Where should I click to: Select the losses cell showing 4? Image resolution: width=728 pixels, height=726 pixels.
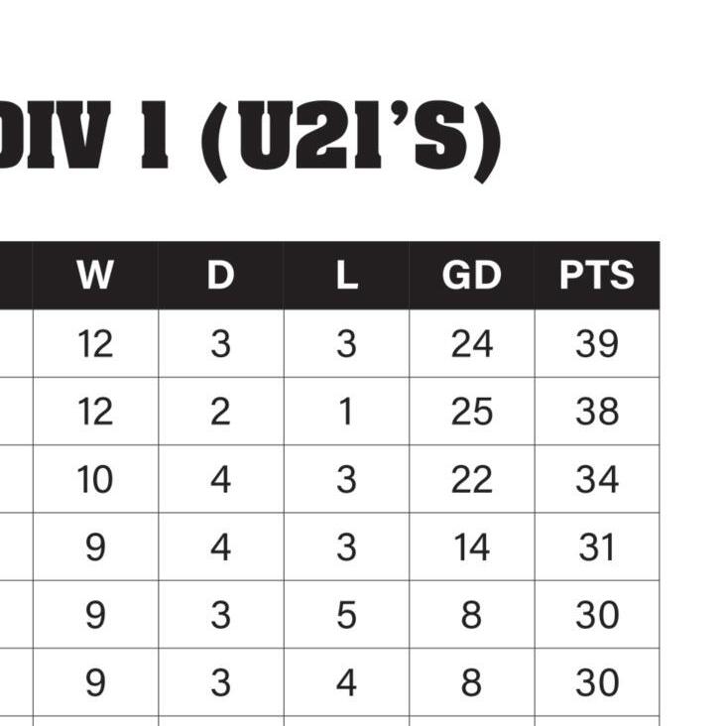[346, 682]
